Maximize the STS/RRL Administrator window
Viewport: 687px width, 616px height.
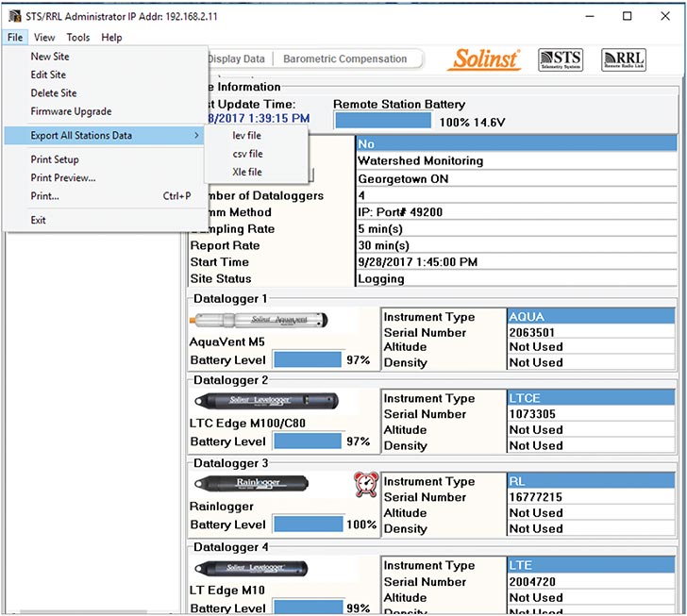[x=628, y=16]
